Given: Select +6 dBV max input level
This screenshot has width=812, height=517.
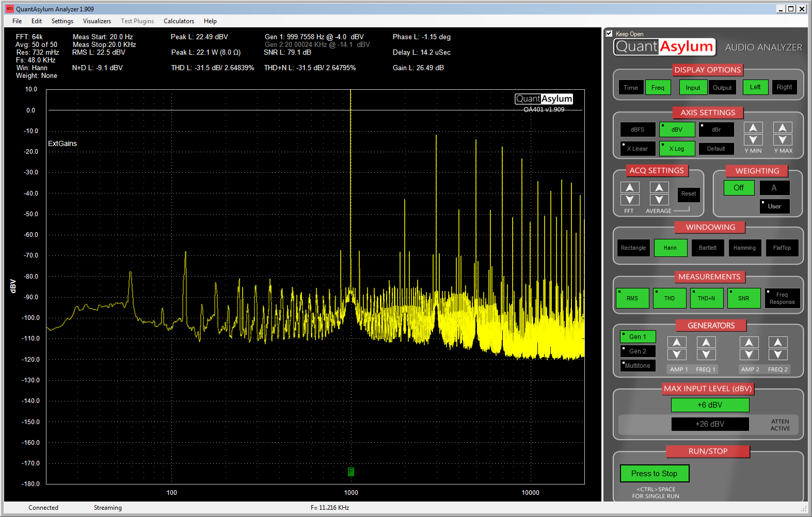Looking at the screenshot, I should point(710,405).
